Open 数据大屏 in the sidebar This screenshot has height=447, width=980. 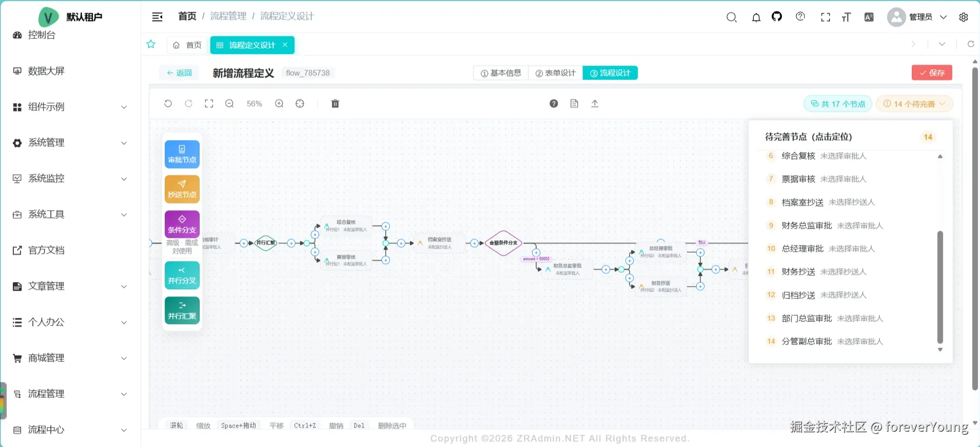click(70, 71)
